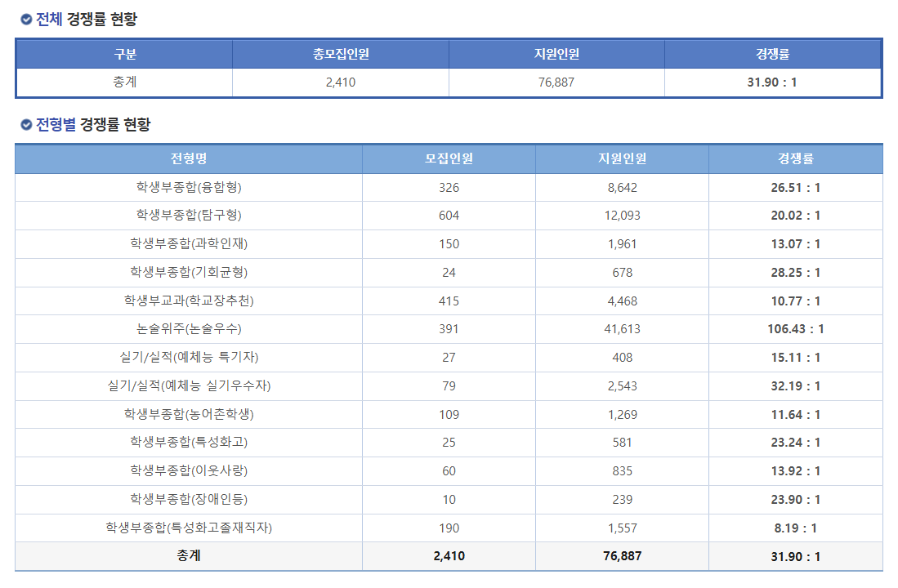The height and width of the screenshot is (588, 898).
Task: Click the 모집인원 column header
Action: point(449,158)
